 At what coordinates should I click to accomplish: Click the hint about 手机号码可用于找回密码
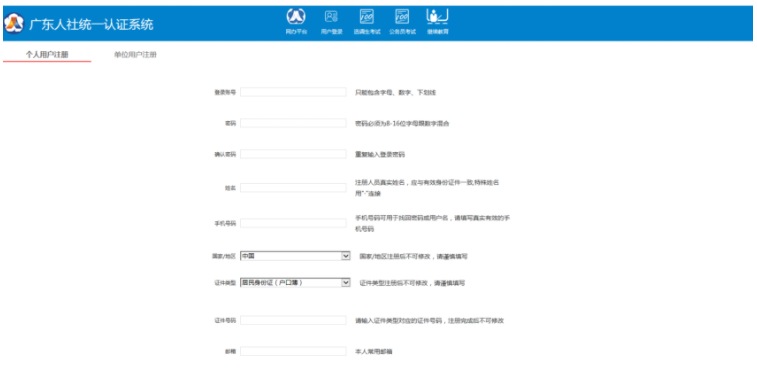[x=433, y=224]
